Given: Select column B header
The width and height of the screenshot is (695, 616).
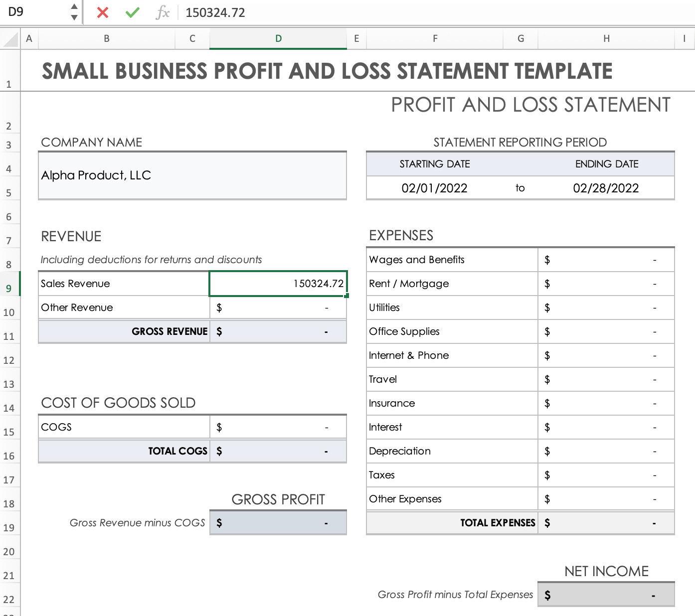Looking at the screenshot, I should tap(106, 38).
